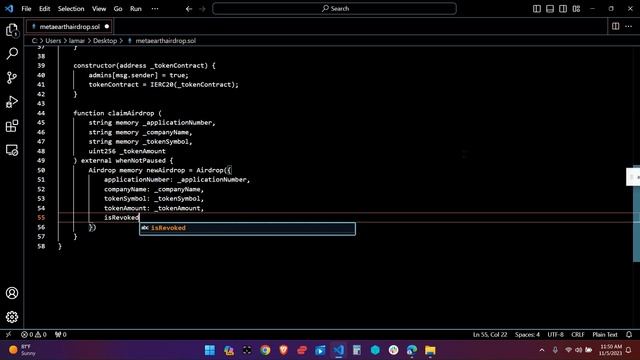Open the Manage gear menu

pyautogui.click(x=12, y=317)
